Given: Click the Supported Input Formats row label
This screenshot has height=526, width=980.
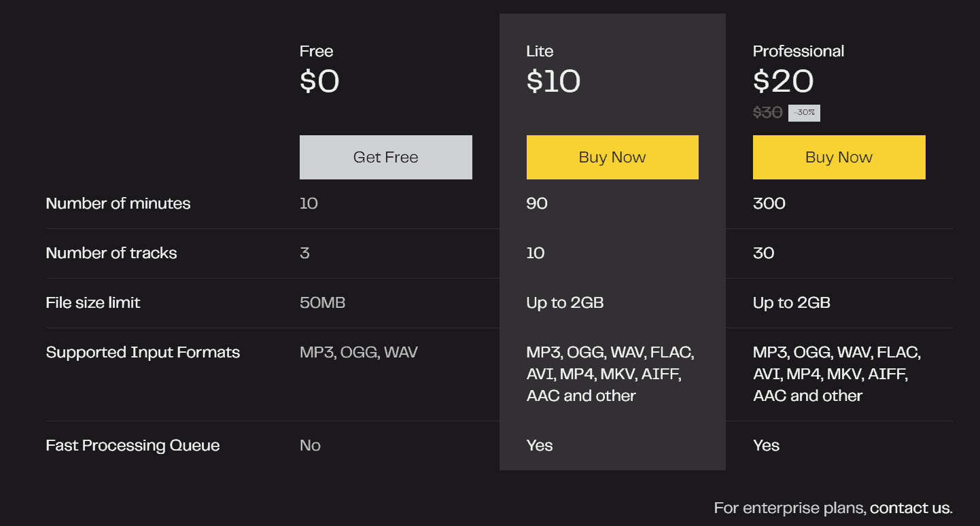Looking at the screenshot, I should click(143, 352).
